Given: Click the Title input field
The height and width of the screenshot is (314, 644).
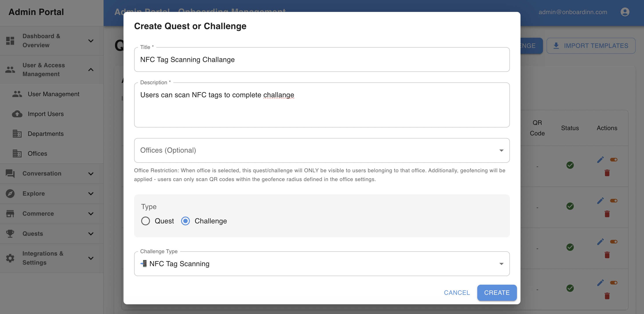Looking at the screenshot, I should pyautogui.click(x=322, y=60).
